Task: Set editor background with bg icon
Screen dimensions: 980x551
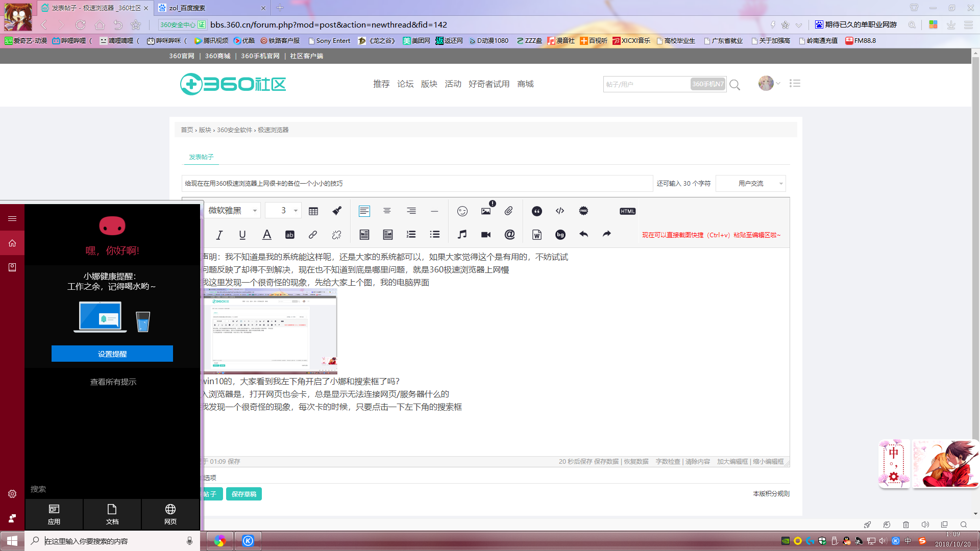Action: click(x=560, y=235)
